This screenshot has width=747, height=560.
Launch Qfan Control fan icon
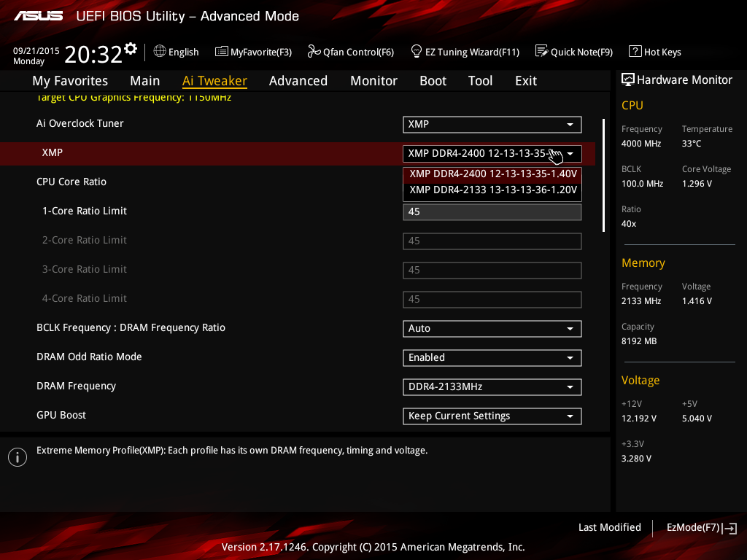click(314, 51)
